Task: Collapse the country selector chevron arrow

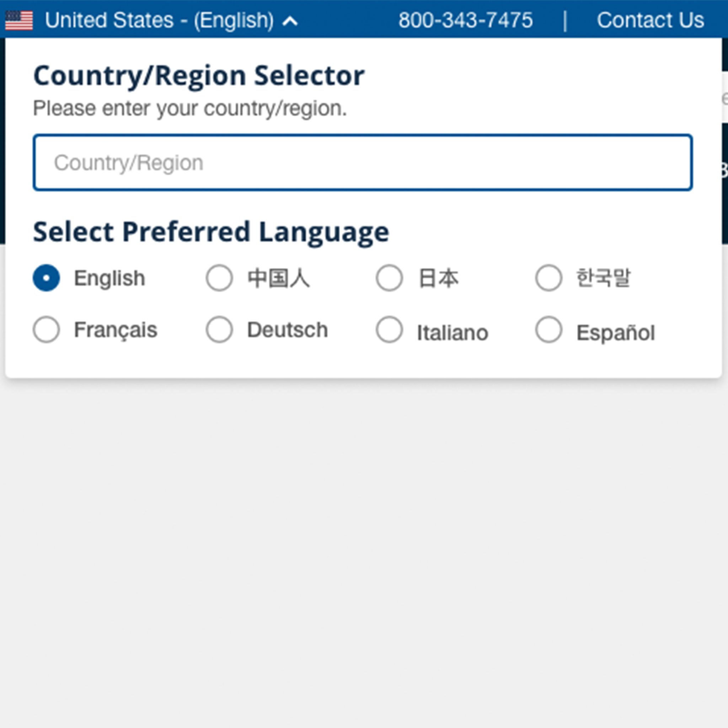Action: (290, 21)
